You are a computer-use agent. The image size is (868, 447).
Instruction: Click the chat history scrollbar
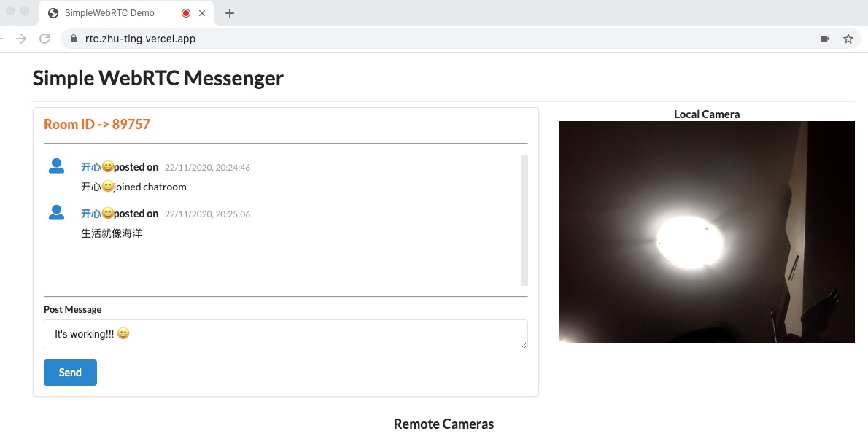[524, 219]
